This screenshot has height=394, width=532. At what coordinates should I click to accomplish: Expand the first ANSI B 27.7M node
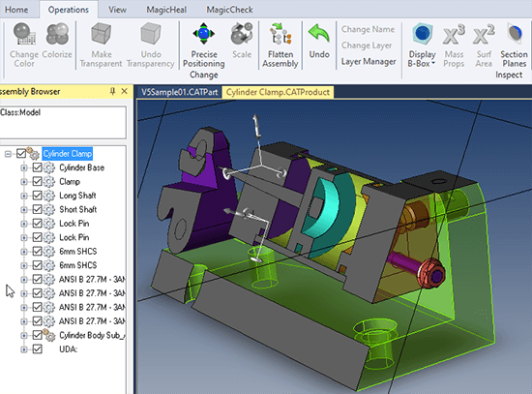pyautogui.click(x=24, y=280)
